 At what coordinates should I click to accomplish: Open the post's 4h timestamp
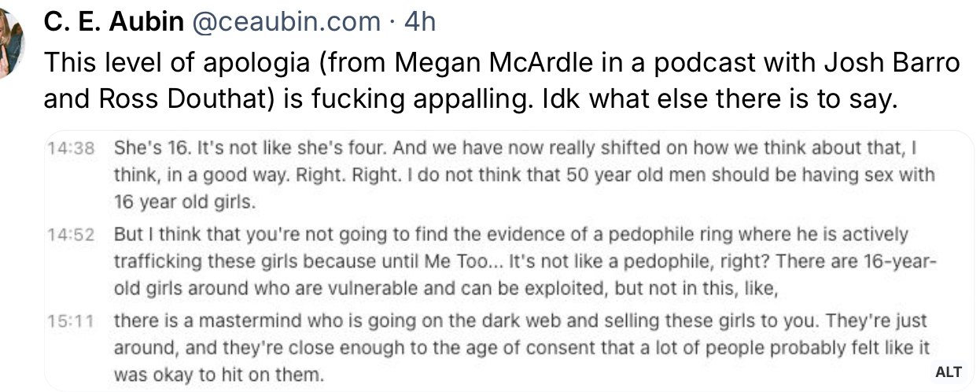419,22
